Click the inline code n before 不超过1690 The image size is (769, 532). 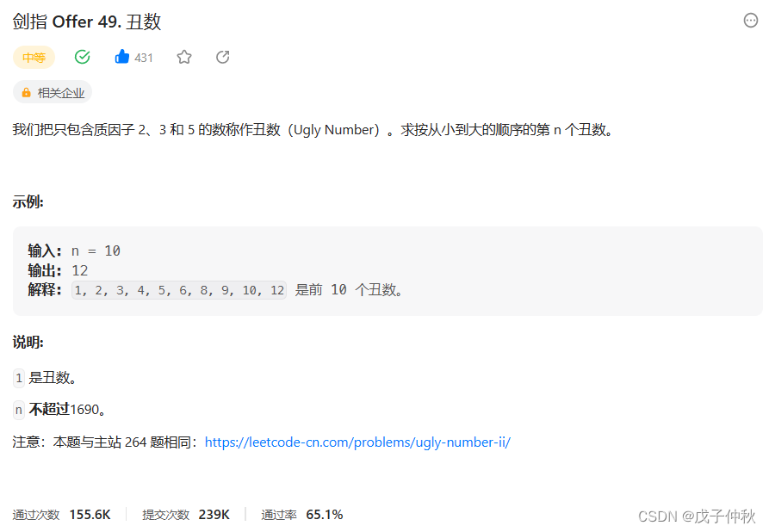pyautogui.click(x=19, y=410)
